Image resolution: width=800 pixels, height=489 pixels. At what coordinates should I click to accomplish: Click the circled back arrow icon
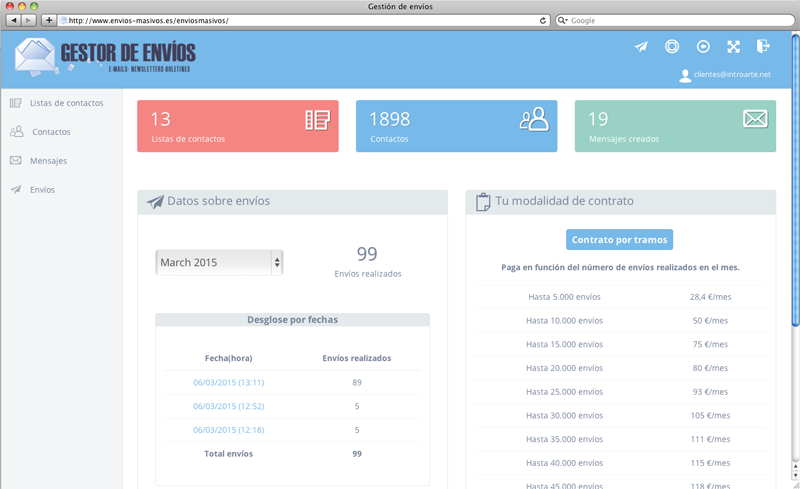pyautogui.click(x=703, y=47)
